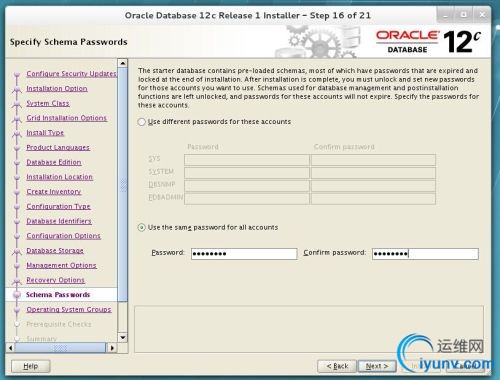Image resolution: width=500 pixels, height=380 pixels.
Task: Close the Oracle installer window
Action: (x=482, y=15)
